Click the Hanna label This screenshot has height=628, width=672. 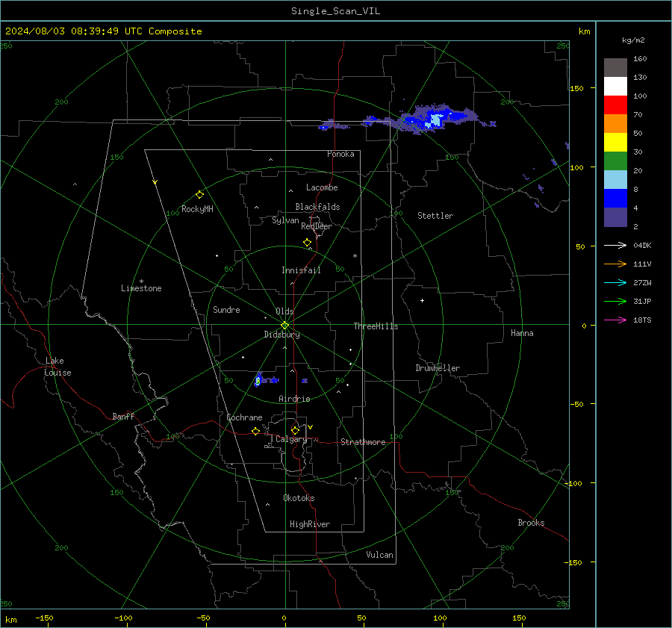(x=522, y=333)
